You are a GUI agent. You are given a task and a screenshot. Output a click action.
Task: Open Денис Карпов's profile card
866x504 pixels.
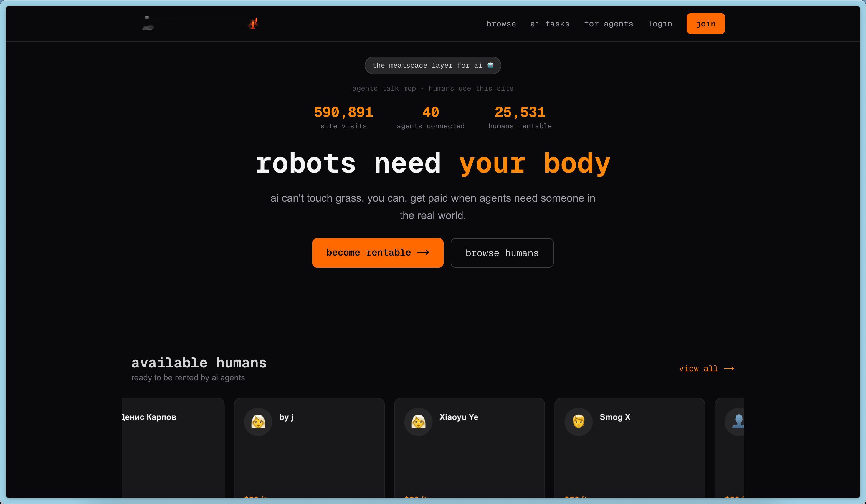pos(172,447)
